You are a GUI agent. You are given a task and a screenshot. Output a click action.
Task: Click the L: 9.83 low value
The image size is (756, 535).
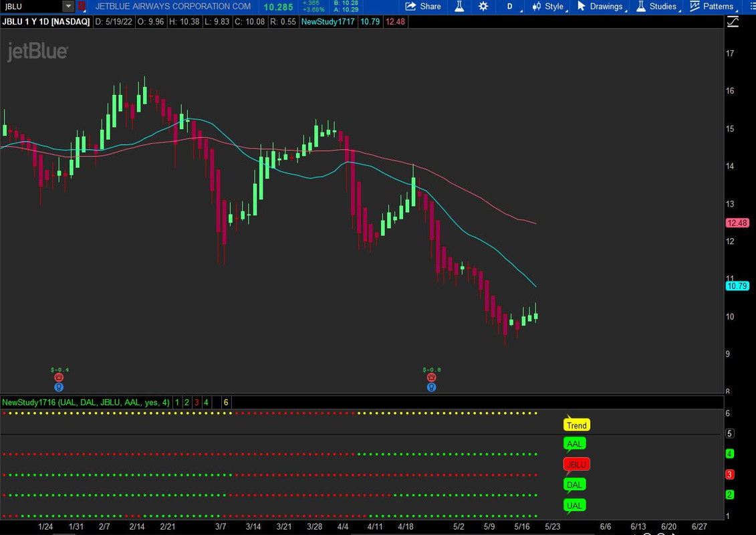[x=216, y=21]
